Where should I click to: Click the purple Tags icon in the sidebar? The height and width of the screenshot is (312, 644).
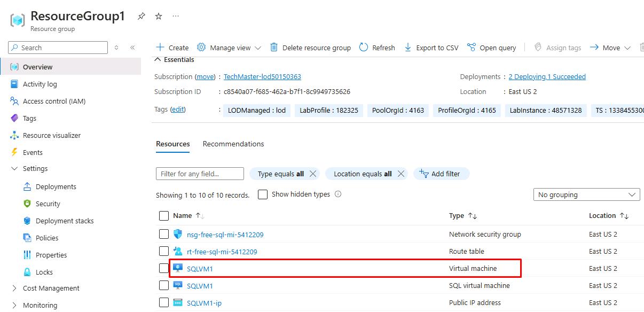point(14,118)
